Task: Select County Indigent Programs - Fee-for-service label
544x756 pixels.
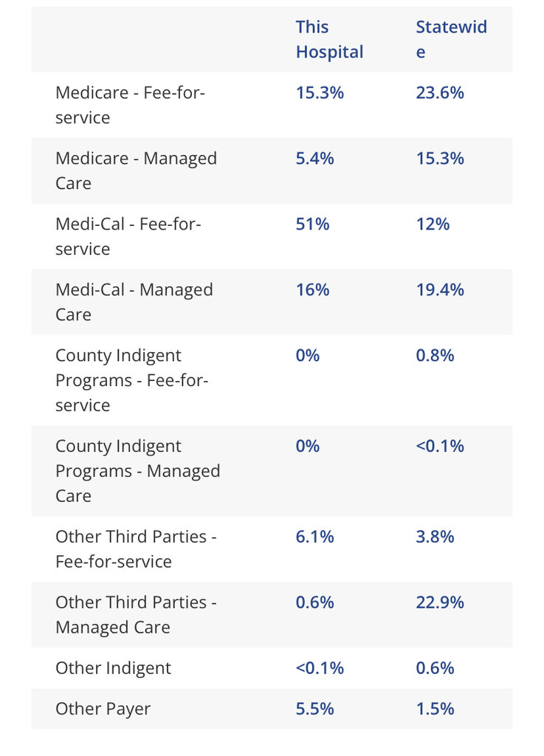Action: click(x=132, y=381)
